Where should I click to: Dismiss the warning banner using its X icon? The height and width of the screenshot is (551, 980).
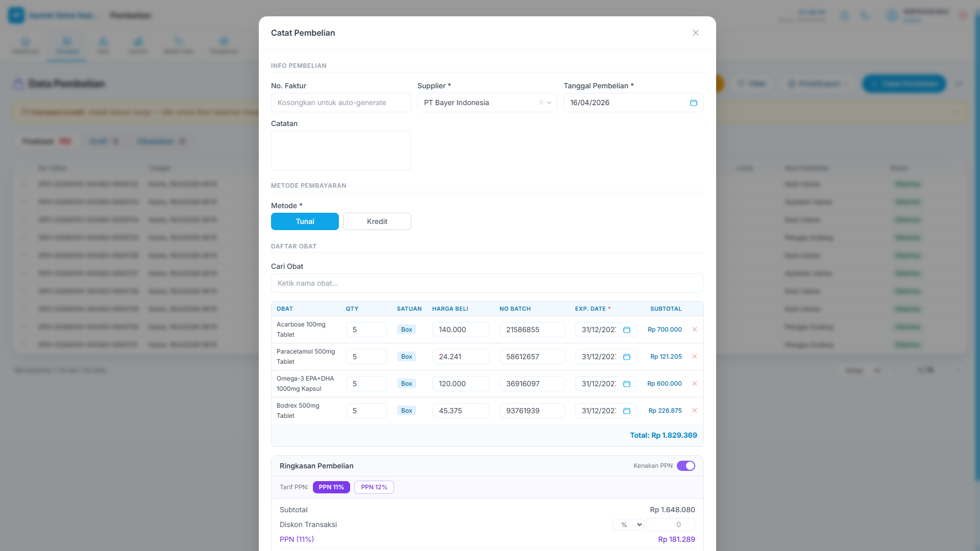point(958,112)
